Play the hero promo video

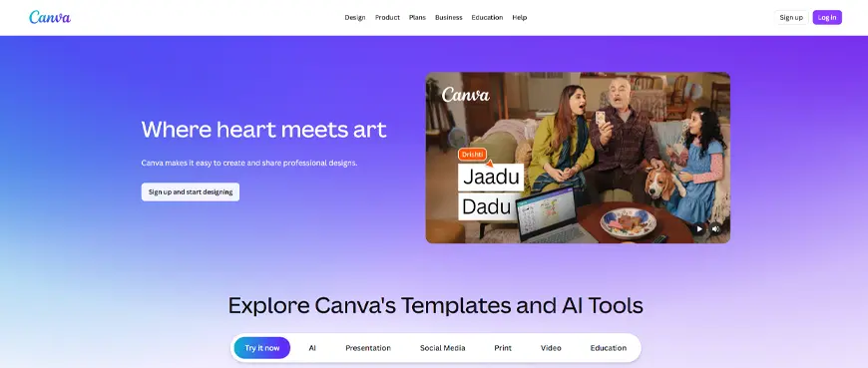[x=699, y=228]
